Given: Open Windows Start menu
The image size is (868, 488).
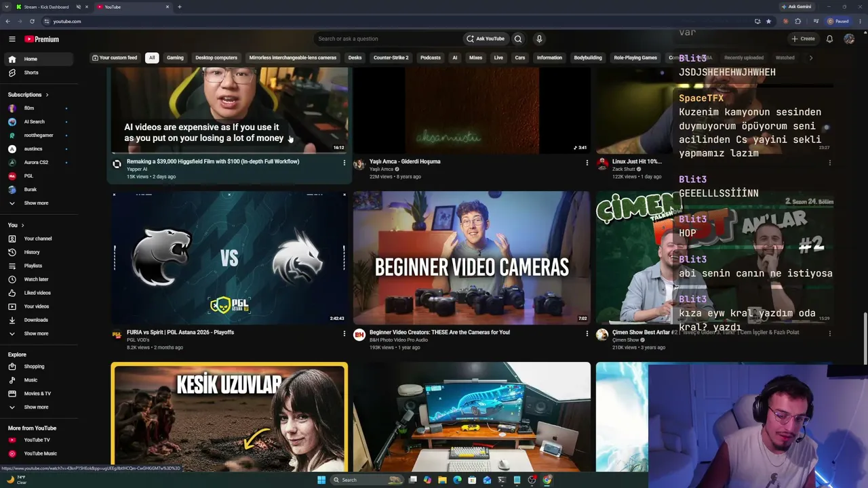Looking at the screenshot, I should (321, 480).
